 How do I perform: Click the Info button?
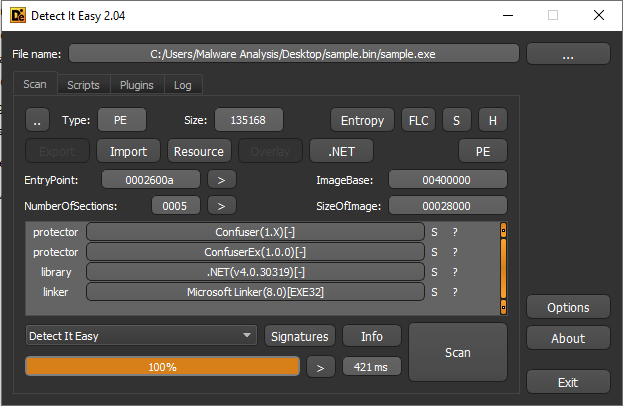[x=371, y=336]
